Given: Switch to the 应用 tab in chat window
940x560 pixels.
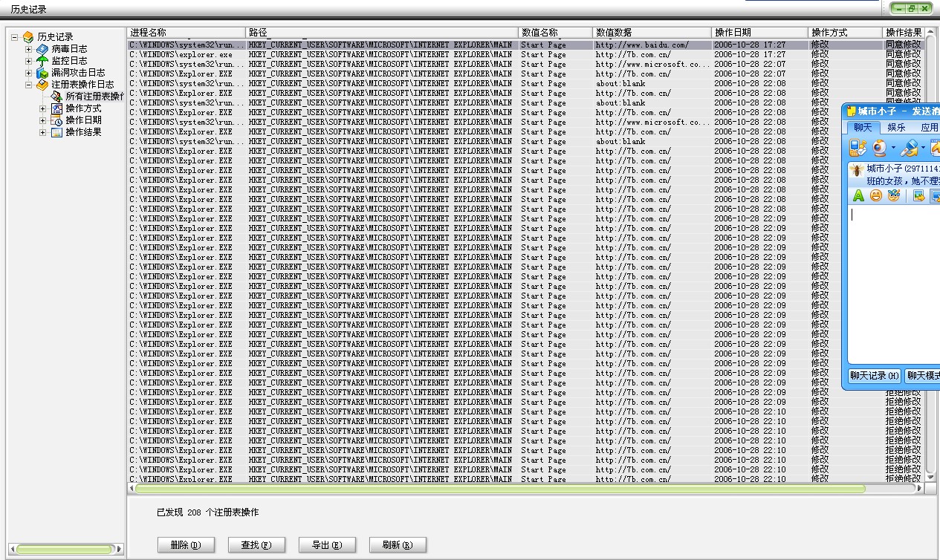Looking at the screenshot, I should click(x=929, y=128).
